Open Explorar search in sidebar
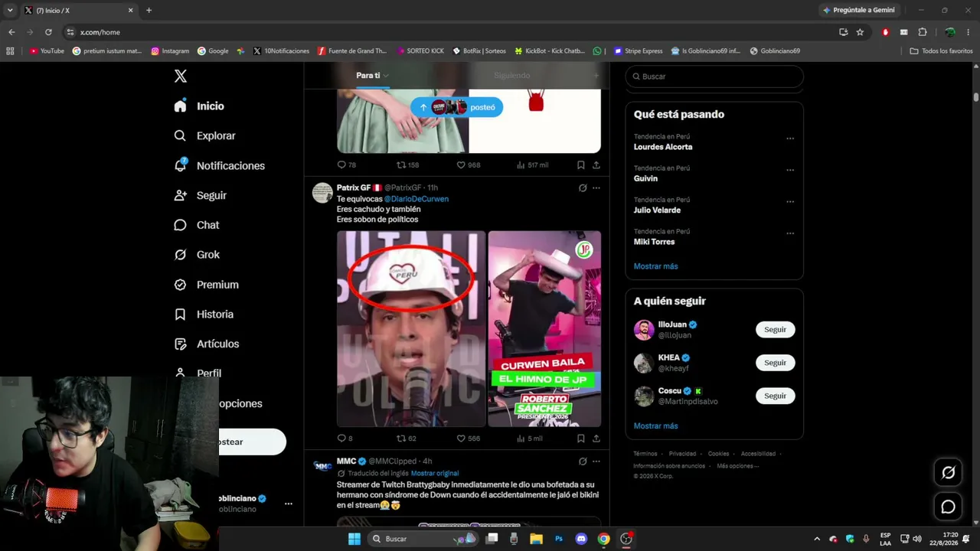The width and height of the screenshot is (980, 551). pos(204,135)
